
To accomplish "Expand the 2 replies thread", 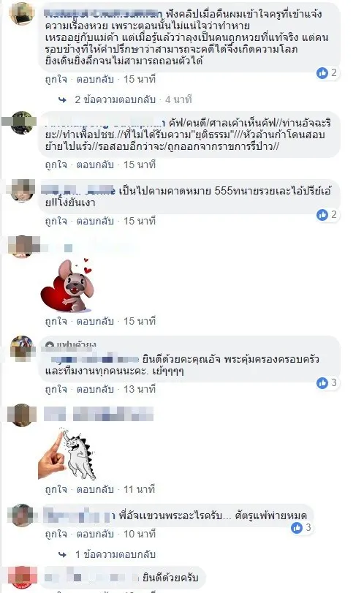I will [x=115, y=99].
